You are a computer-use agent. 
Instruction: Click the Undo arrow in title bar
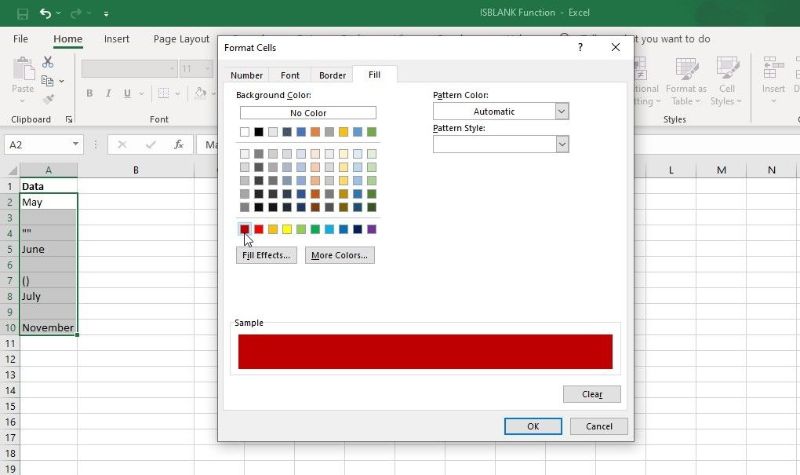point(46,14)
